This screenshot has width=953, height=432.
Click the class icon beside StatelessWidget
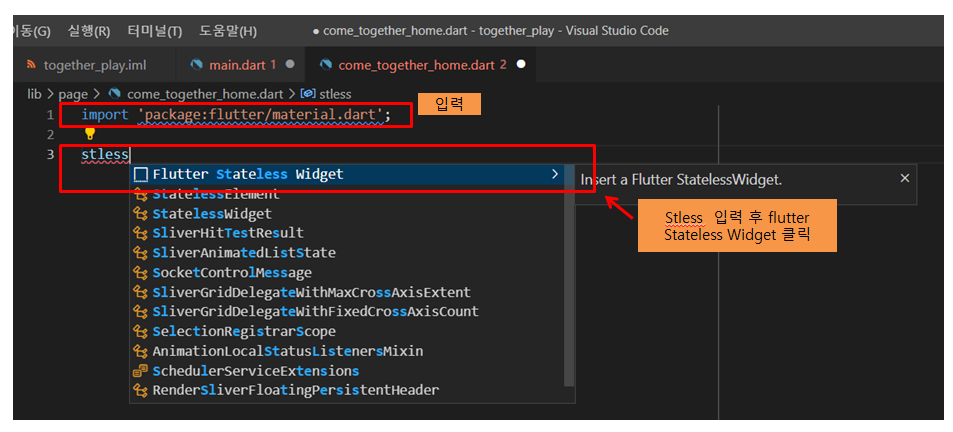tap(141, 214)
